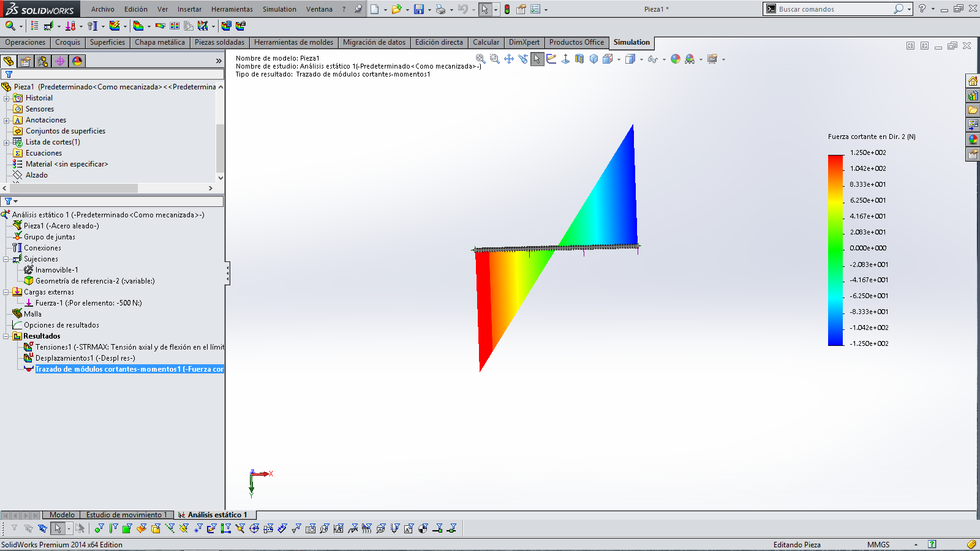Viewport: 980px width, 551px height.
Task: Open the Herramientas menu
Action: pos(232,9)
